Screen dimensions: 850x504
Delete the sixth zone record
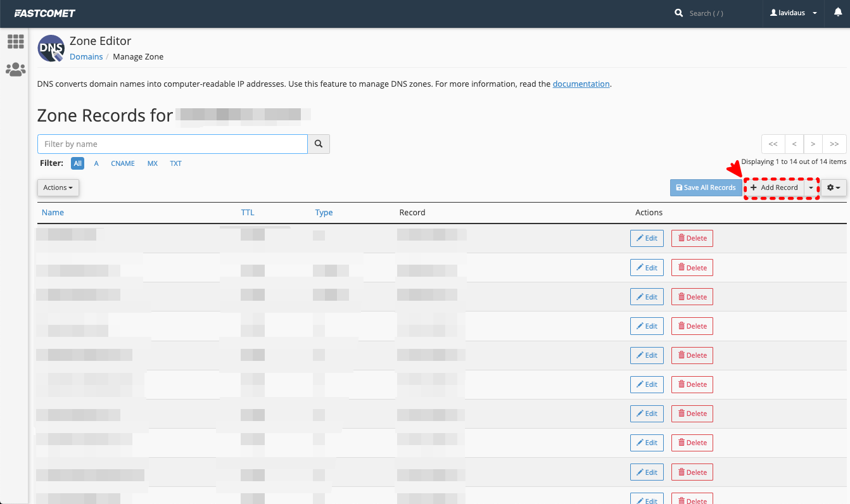pos(692,384)
